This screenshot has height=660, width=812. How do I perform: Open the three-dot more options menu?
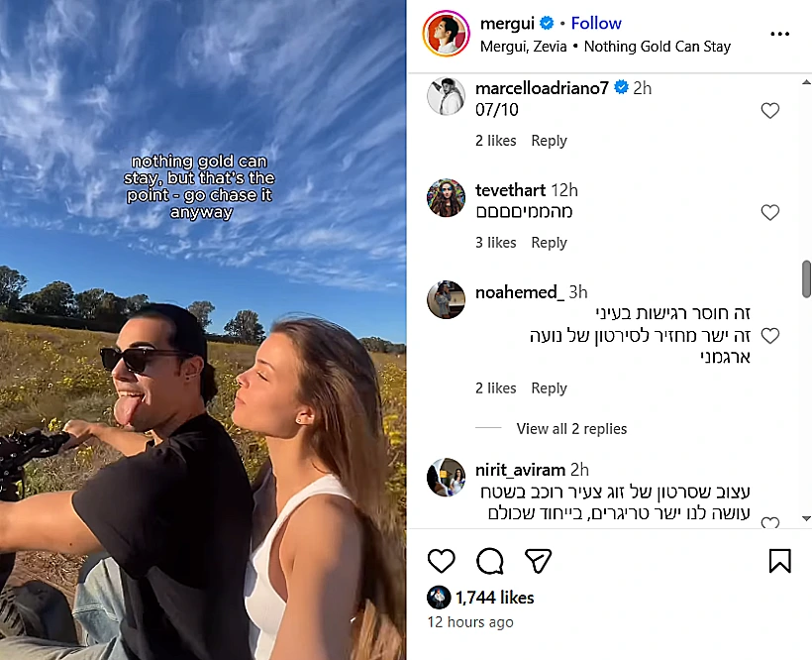[x=780, y=34]
